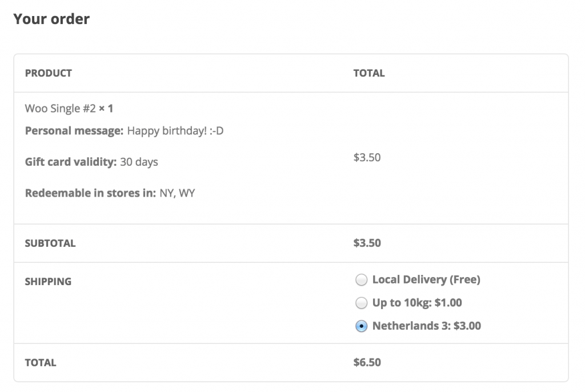Click the TOTAL column header
Viewport: 585px width, 392px height.
[x=368, y=73]
